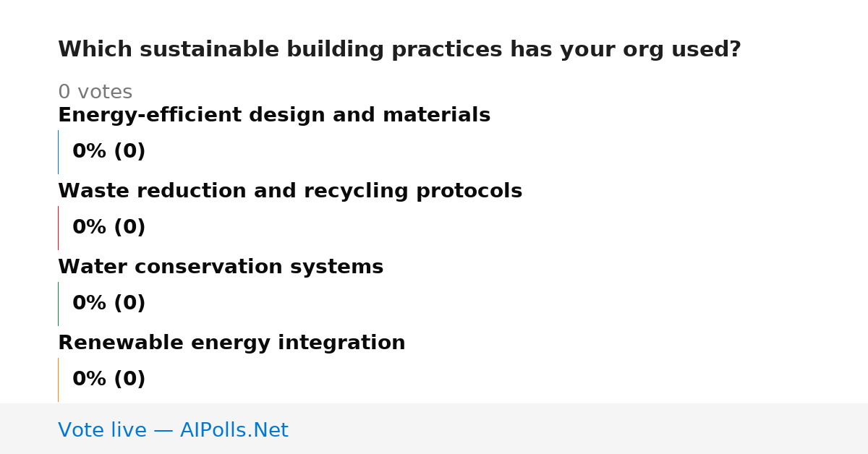Click the poll question heading about sustainable practices
868x454 pixels.
click(399, 50)
